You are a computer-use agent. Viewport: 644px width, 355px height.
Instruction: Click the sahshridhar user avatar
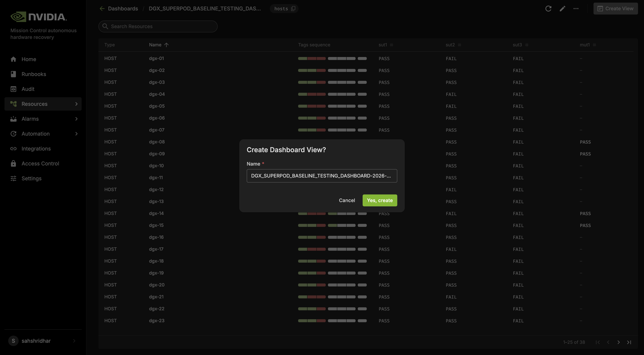[x=13, y=341]
